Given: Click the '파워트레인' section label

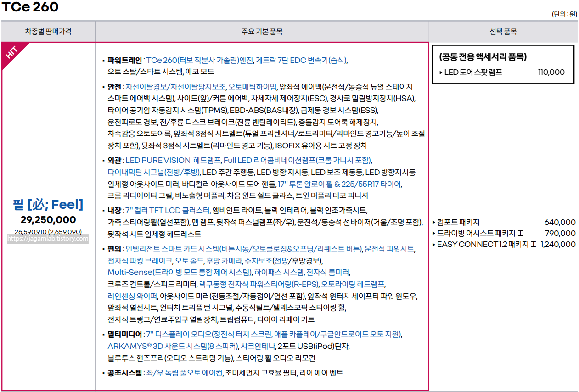Looking at the screenshot, I should (x=125, y=61).
